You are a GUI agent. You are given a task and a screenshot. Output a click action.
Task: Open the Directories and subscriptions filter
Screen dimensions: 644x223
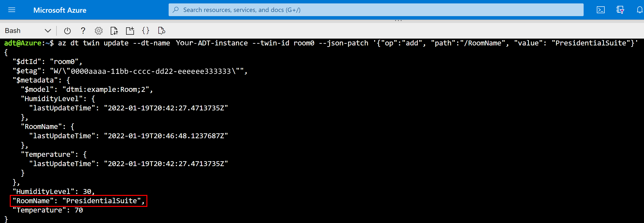point(620,10)
